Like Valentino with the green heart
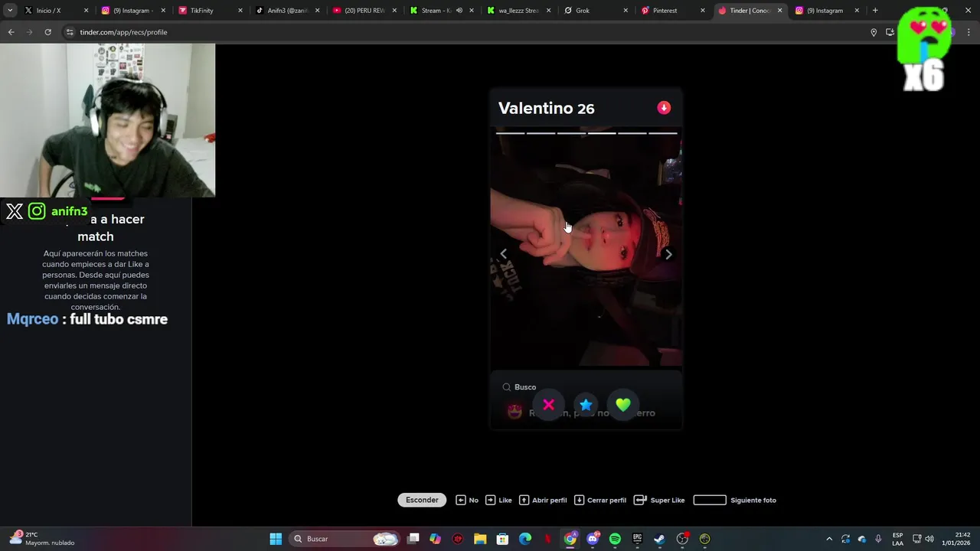 (x=623, y=405)
